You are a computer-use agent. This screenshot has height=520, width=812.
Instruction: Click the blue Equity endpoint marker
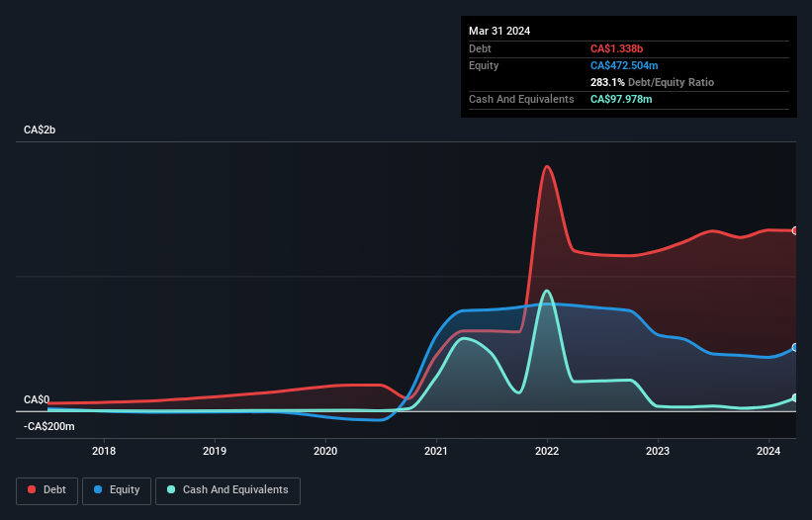point(795,348)
